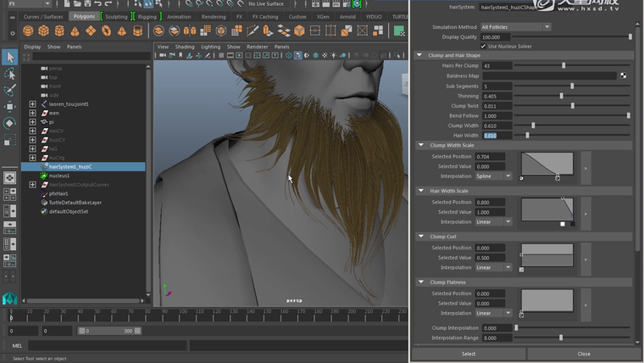
Task: Toggle the Use Nucleus Solver checkbox
Action: coord(485,46)
